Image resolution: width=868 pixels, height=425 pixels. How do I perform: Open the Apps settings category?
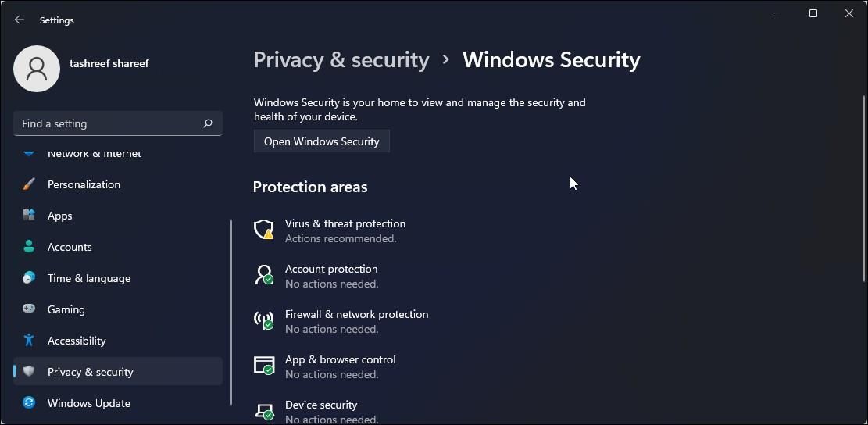coord(59,216)
